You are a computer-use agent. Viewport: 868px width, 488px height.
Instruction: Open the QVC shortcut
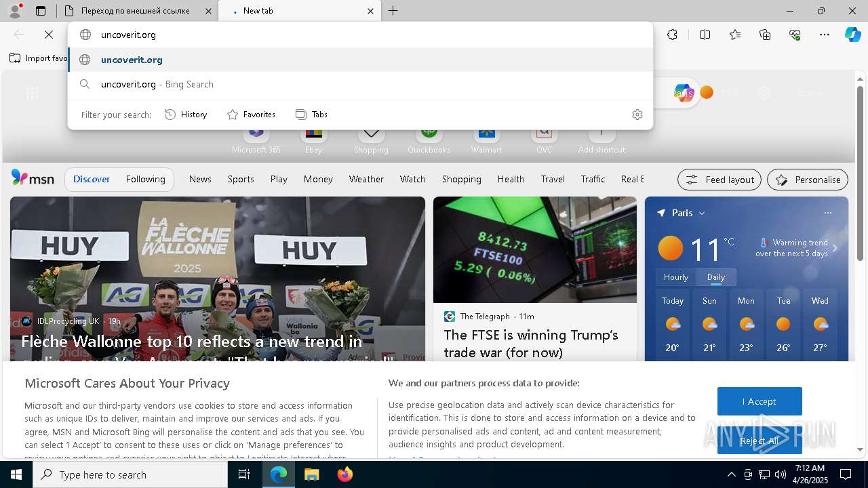coord(544,141)
